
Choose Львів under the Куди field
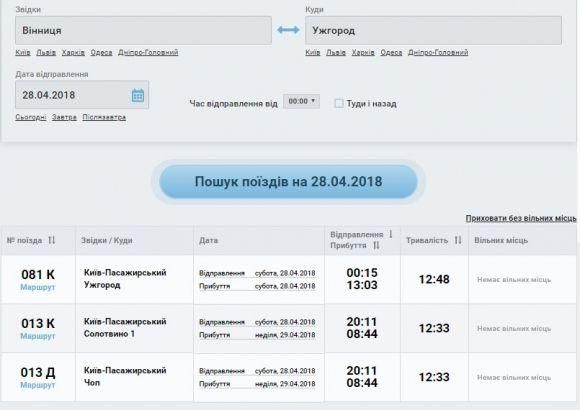(336, 53)
